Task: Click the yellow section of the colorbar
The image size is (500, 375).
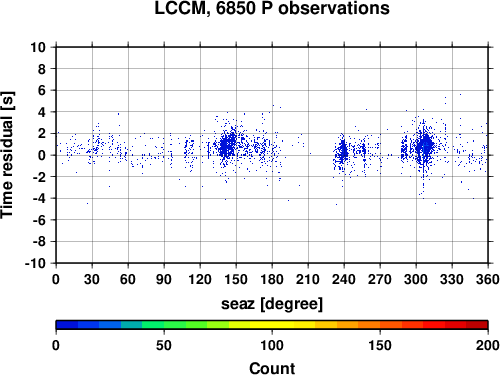Action: pos(272,325)
